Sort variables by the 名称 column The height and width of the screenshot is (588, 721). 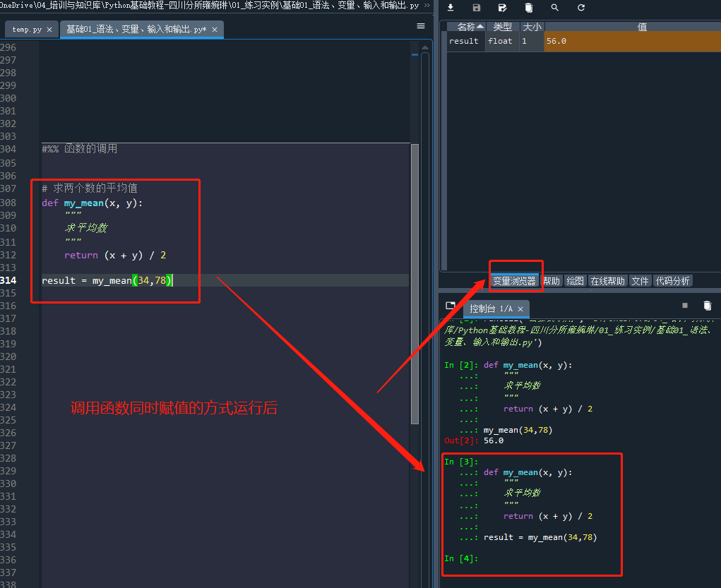click(x=466, y=27)
